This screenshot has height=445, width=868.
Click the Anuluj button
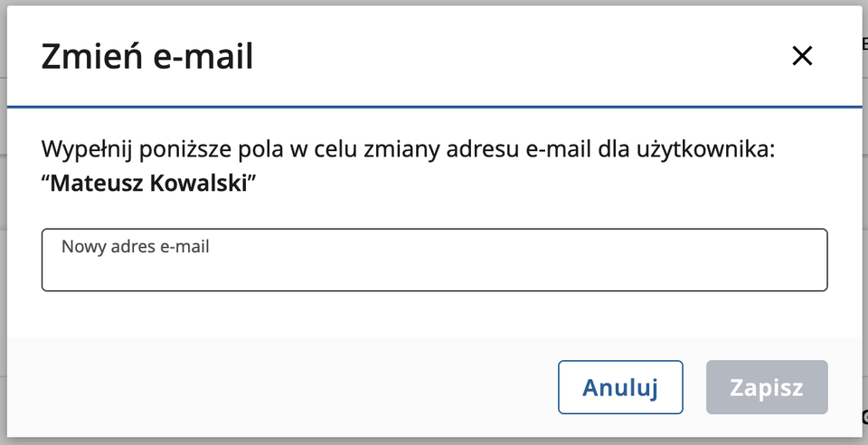(x=620, y=388)
